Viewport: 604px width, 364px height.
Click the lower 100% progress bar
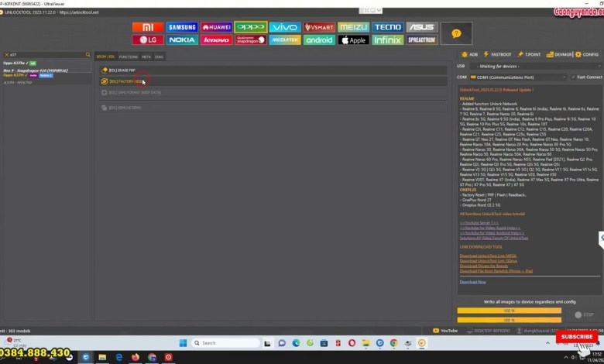point(510,320)
